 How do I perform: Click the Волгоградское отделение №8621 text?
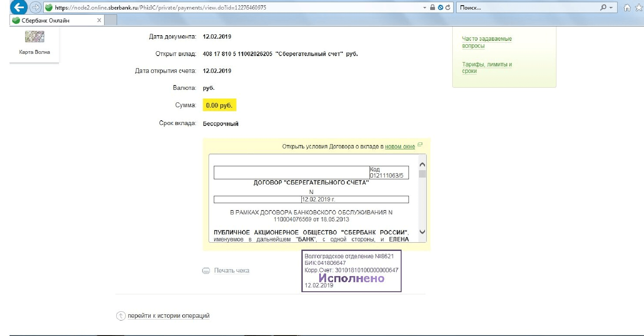350,256
